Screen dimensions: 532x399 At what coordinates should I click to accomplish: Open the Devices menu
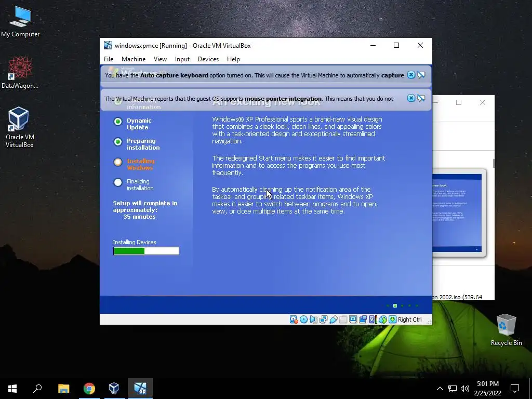pyautogui.click(x=208, y=59)
